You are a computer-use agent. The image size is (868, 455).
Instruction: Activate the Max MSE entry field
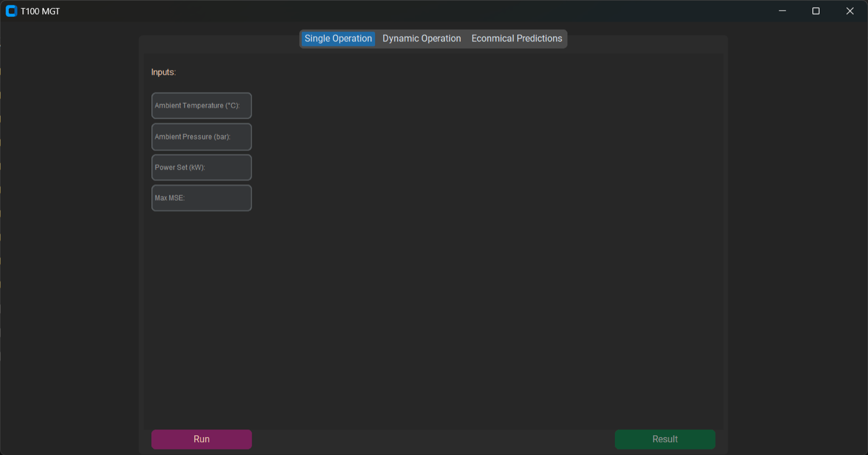(x=201, y=198)
